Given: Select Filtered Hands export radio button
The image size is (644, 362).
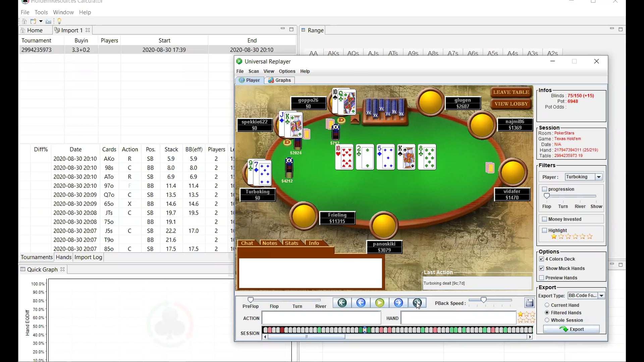Looking at the screenshot, I should point(547,313).
